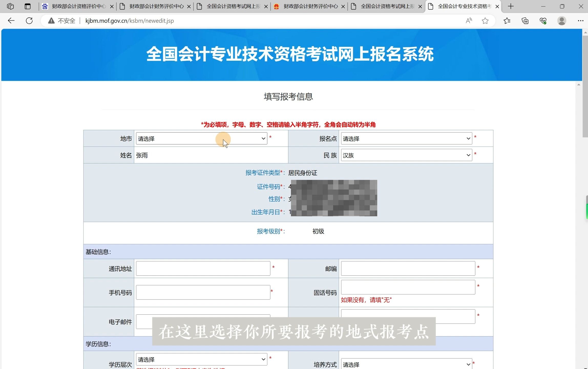Close the fourth tab with red emblem
The image size is (588, 369).
click(343, 6)
